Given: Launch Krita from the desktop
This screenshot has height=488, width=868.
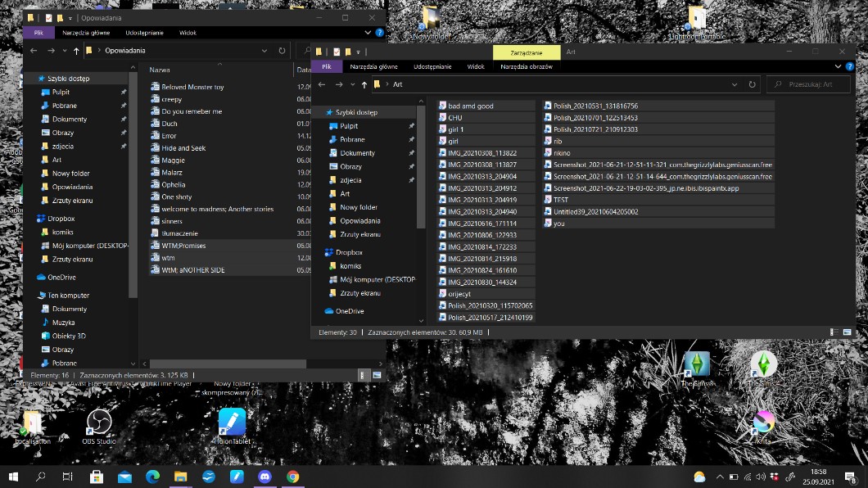Looking at the screenshot, I should (763, 423).
